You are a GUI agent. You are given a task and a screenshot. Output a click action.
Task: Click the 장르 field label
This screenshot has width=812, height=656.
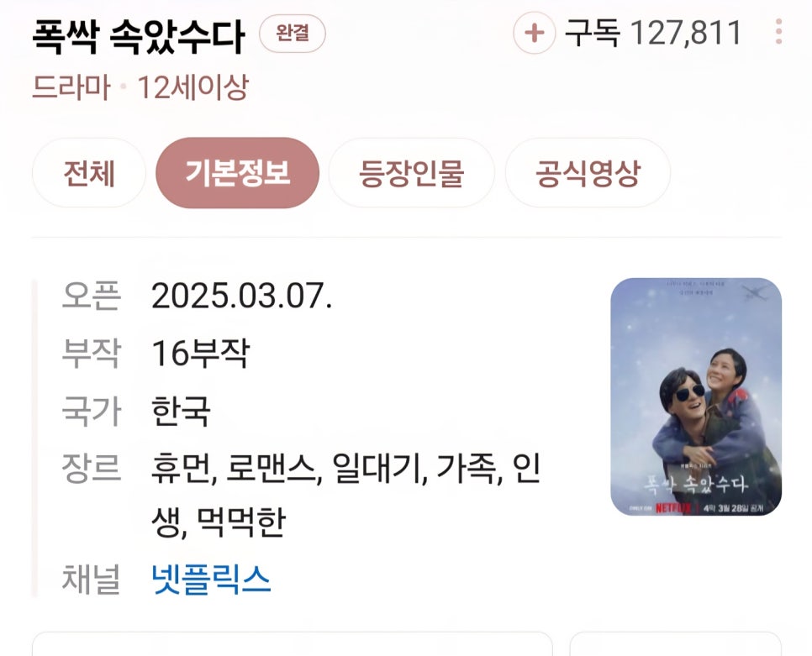click(x=91, y=468)
